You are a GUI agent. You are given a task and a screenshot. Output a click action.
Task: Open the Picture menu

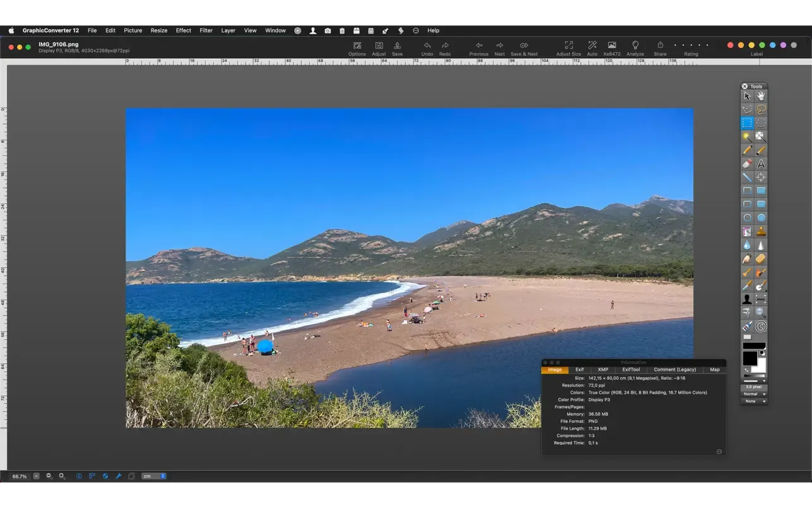tap(133, 30)
